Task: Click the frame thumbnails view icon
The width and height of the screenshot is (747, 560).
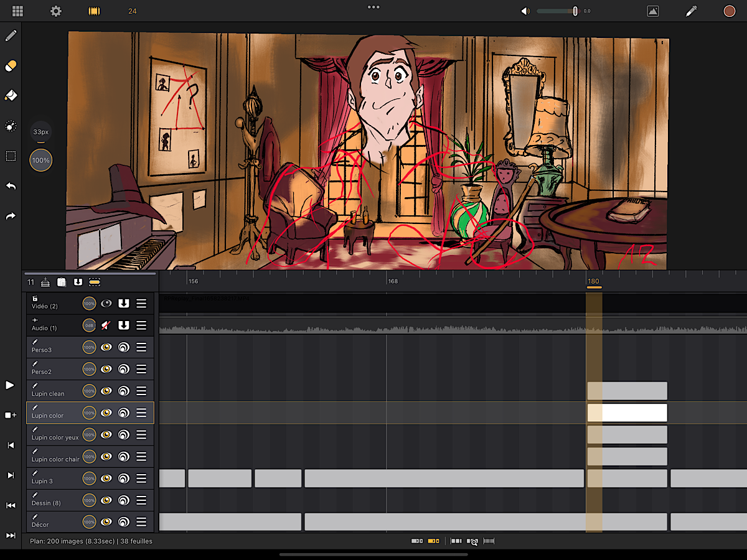Action: (x=456, y=541)
